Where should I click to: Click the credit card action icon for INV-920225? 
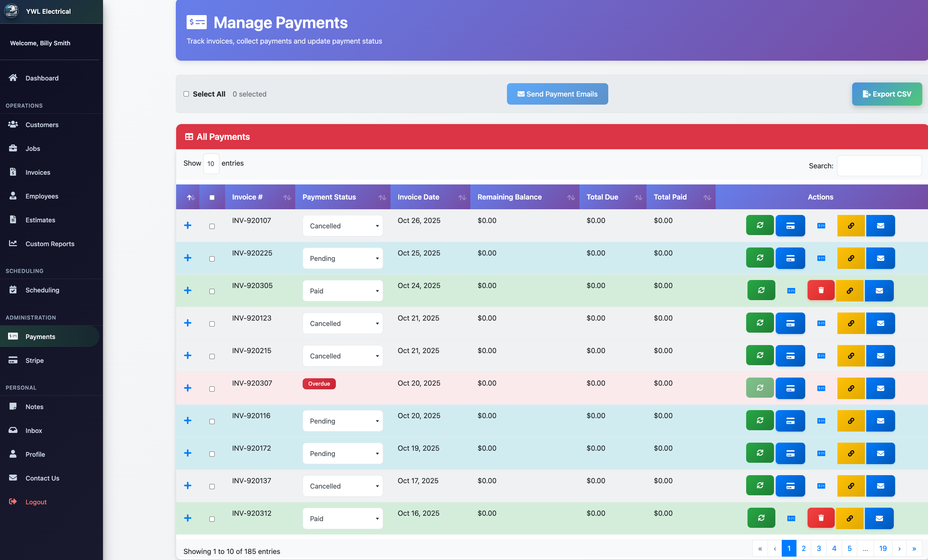[790, 258]
